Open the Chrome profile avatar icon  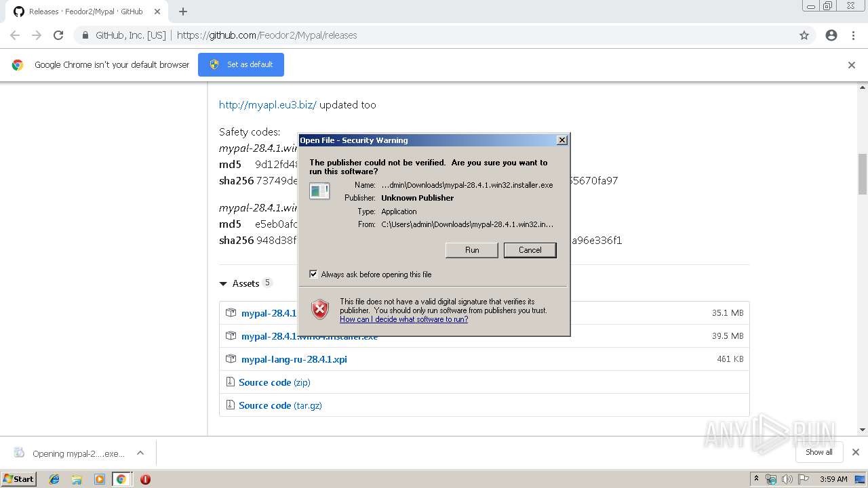[x=831, y=35]
